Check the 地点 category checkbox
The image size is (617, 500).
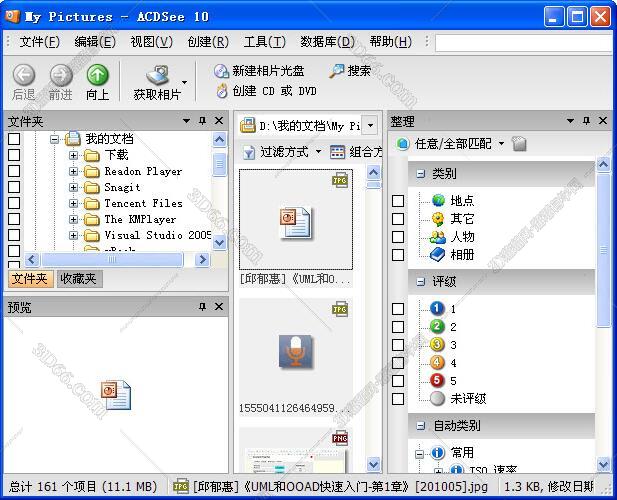coord(398,201)
